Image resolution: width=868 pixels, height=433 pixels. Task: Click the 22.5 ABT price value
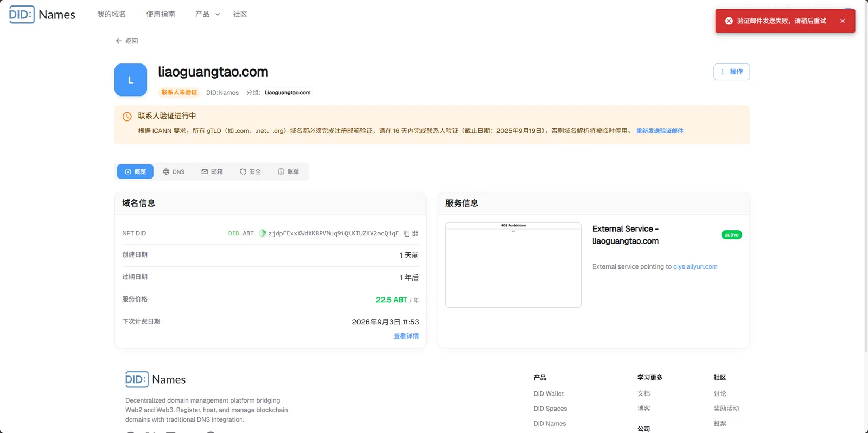pyautogui.click(x=392, y=300)
